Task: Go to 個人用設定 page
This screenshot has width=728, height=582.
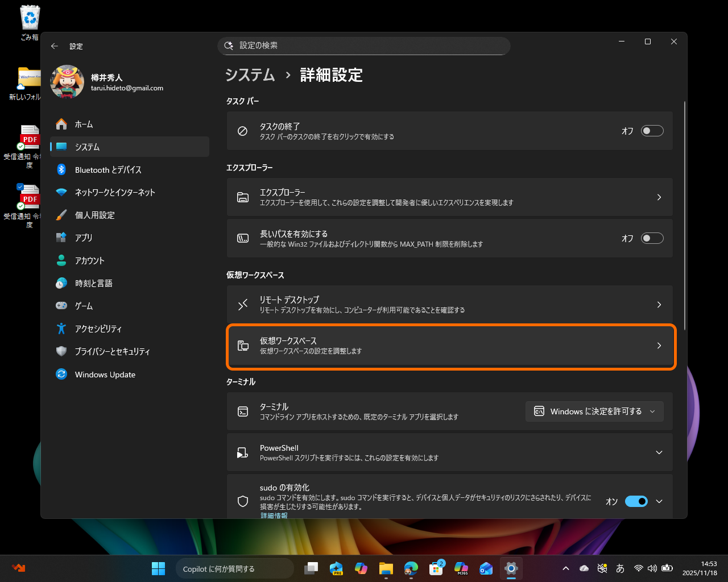Action: [x=130, y=215]
